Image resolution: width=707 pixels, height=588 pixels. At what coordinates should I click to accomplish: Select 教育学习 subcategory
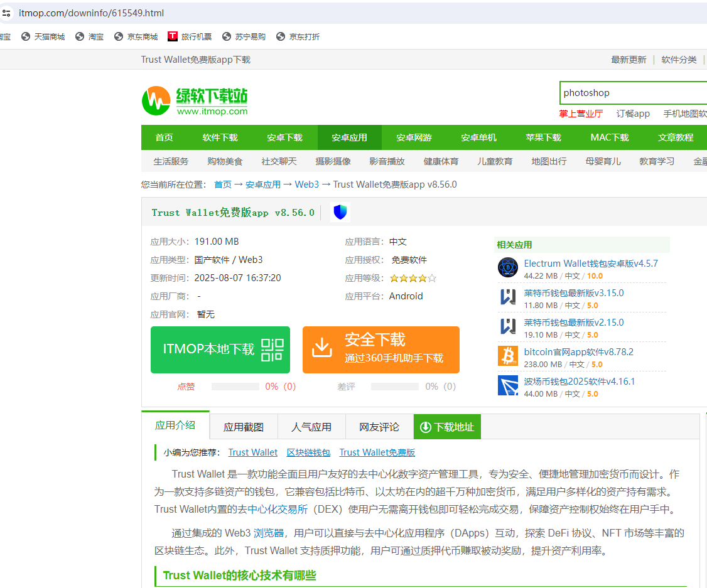(x=657, y=161)
